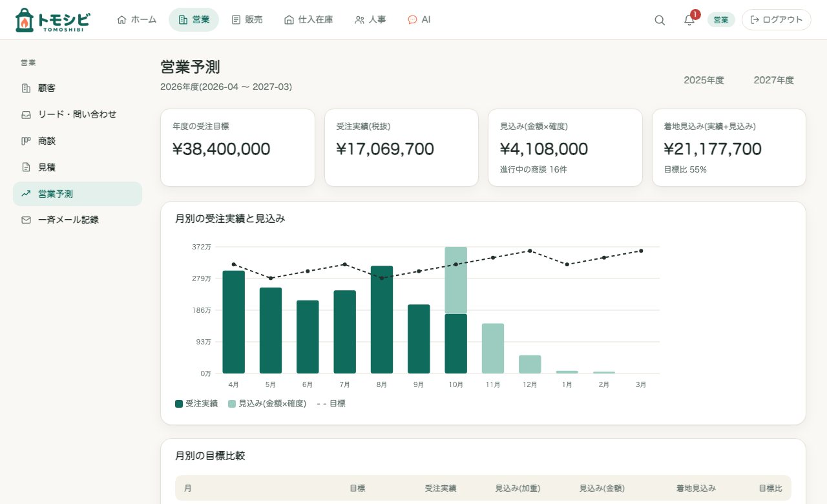Click the light green 11月 forecast bar
The image size is (827, 504).
pyautogui.click(x=493, y=348)
